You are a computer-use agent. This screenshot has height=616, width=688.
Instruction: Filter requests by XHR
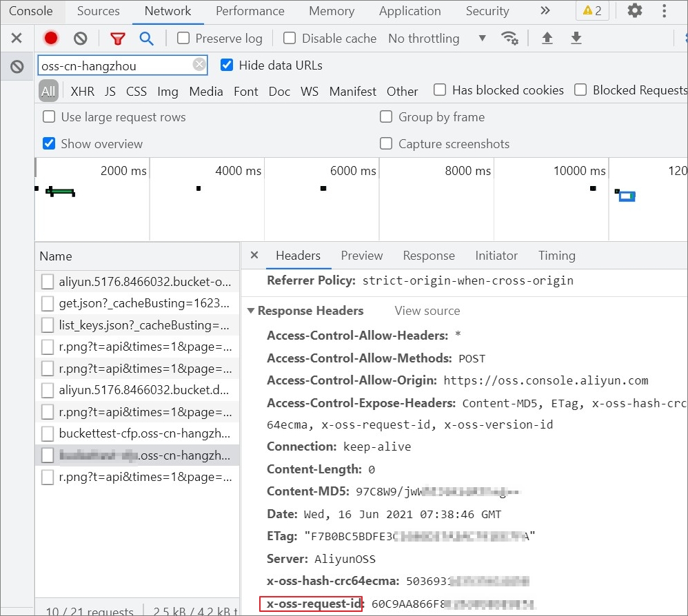(83, 91)
